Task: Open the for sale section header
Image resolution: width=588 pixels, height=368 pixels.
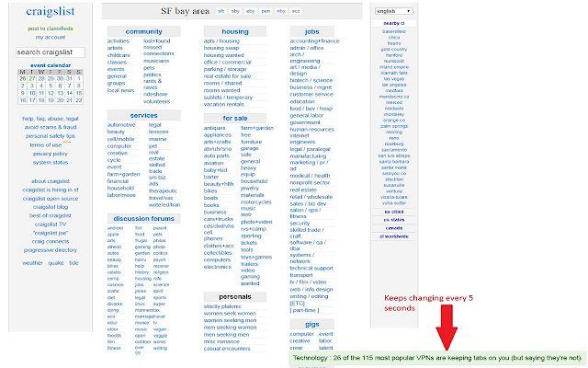Action: 235,119
